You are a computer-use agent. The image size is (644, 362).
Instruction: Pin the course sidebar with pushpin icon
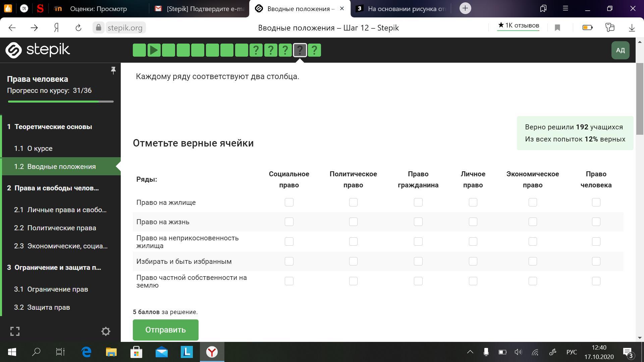pos(113,70)
